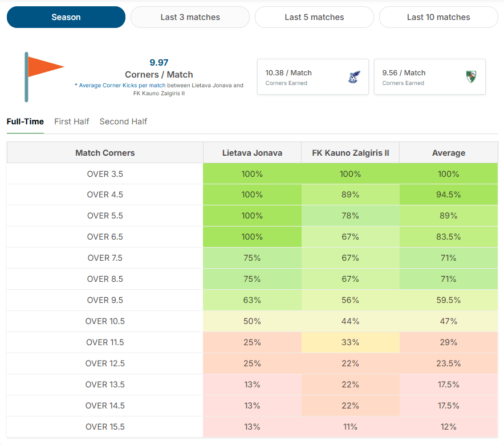Click the Lietava Jonava team crest

[x=354, y=77]
